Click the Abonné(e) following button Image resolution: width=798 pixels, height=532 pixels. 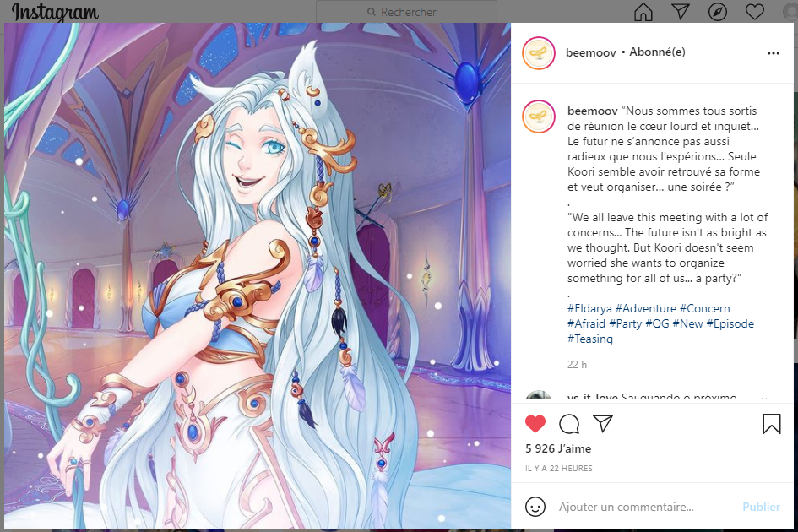pyautogui.click(x=657, y=52)
